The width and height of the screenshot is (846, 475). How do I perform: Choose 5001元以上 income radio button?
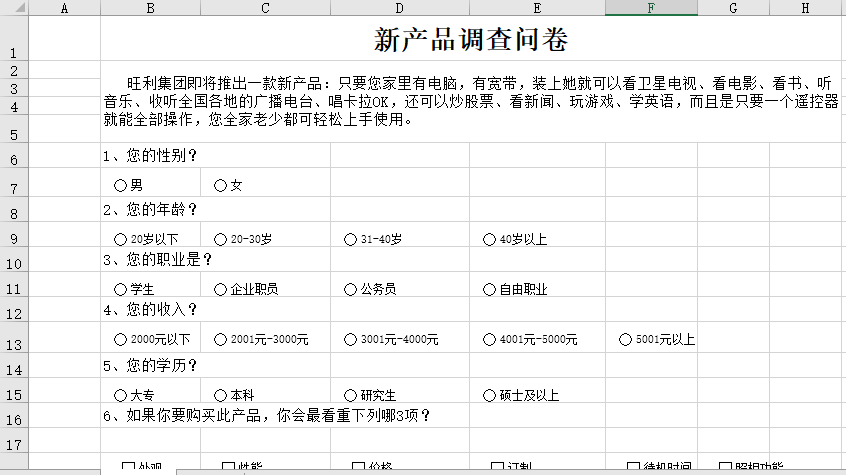[x=626, y=339]
